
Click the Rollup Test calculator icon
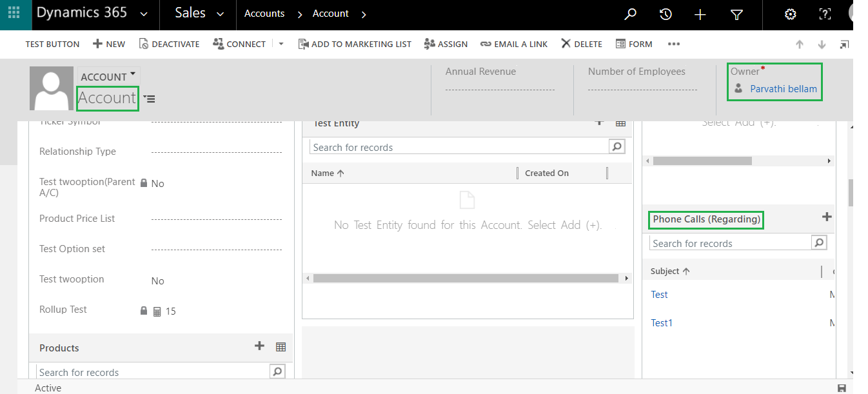tap(157, 311)
